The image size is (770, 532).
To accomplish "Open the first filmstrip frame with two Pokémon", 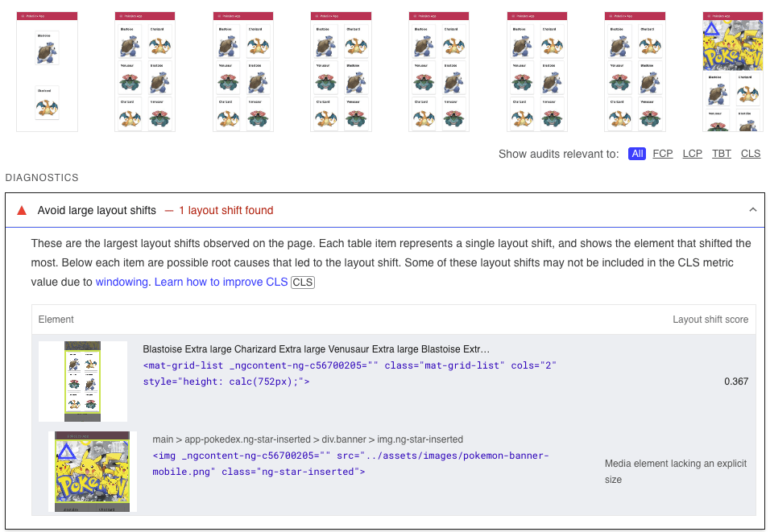I will [48, 72].
